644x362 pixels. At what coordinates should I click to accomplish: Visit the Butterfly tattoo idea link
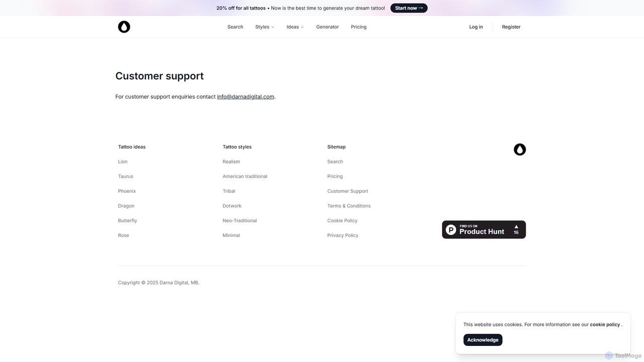[128, 221]
